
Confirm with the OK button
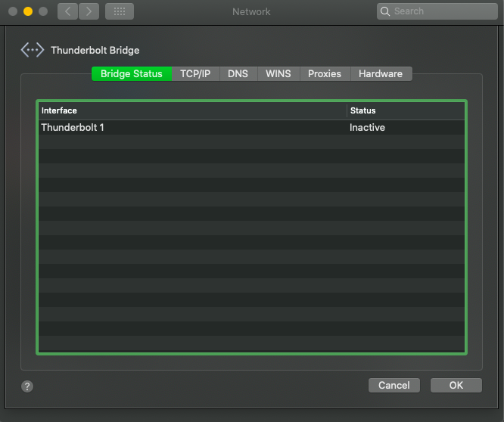pos(456,385)
